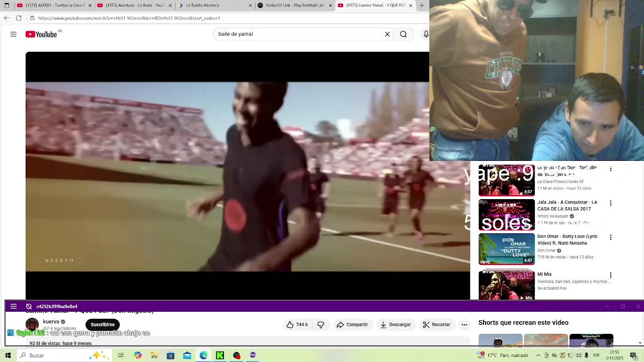Open the 4:57 duration video thumbnail
Image resolution: width=644 pixels, height=362 pixels.
pos(507,180)
